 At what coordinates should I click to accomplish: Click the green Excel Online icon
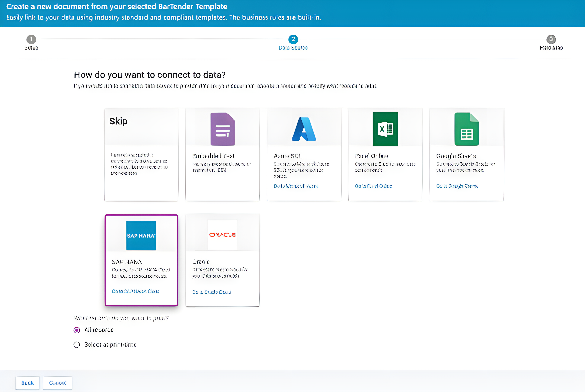coord(385,129)
